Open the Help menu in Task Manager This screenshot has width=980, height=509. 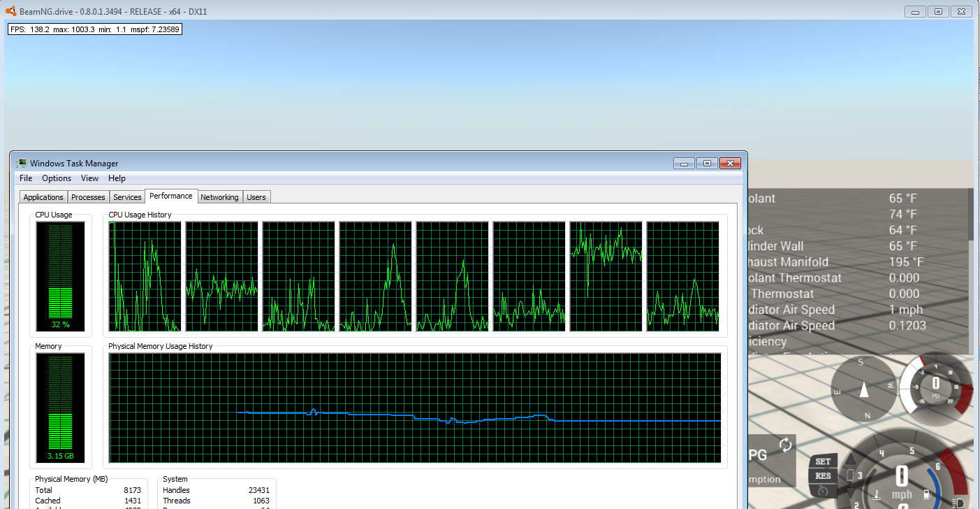tap(117, 178)
